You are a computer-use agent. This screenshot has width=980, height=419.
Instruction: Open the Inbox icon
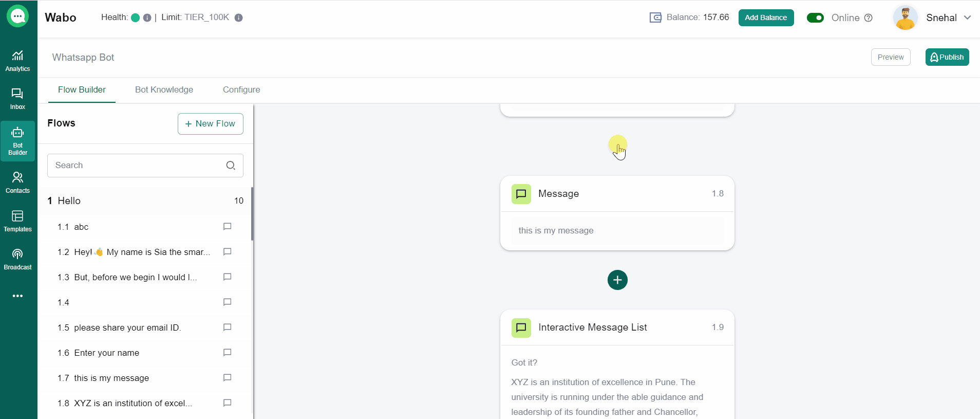pos(17,99)
